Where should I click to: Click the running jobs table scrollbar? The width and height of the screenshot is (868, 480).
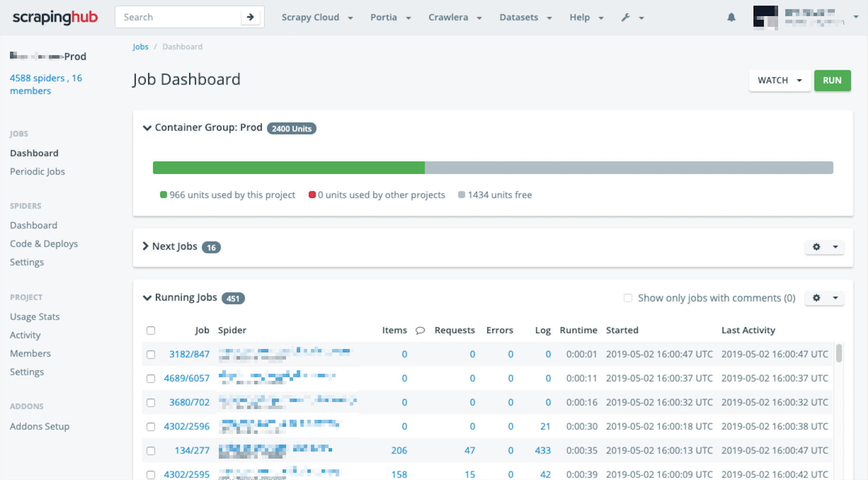click(839, 353)
